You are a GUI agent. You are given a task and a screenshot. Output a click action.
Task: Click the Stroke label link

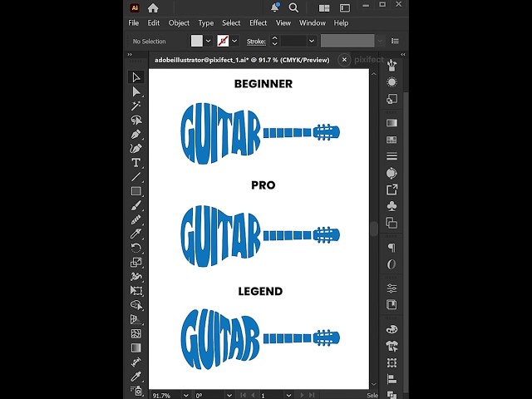(x=256, y=42)
